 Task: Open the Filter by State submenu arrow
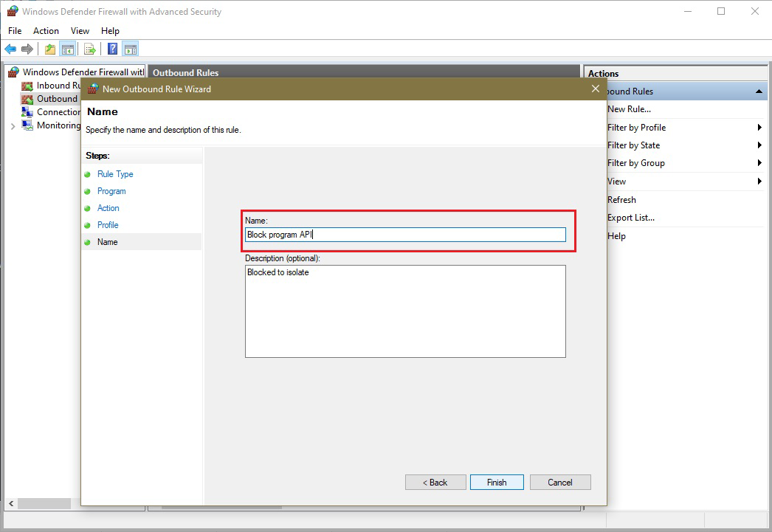759,145
